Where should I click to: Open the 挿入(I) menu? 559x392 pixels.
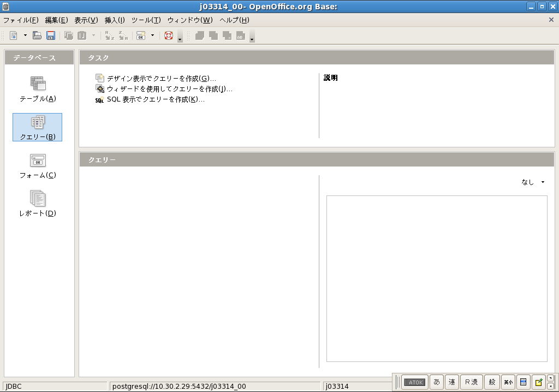(x=115, y=20)
